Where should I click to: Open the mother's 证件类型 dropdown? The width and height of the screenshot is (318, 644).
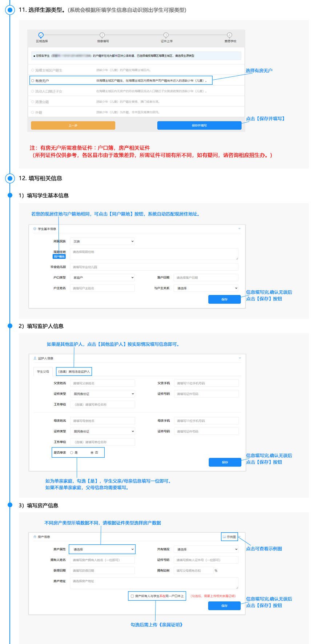pos(102,431)
